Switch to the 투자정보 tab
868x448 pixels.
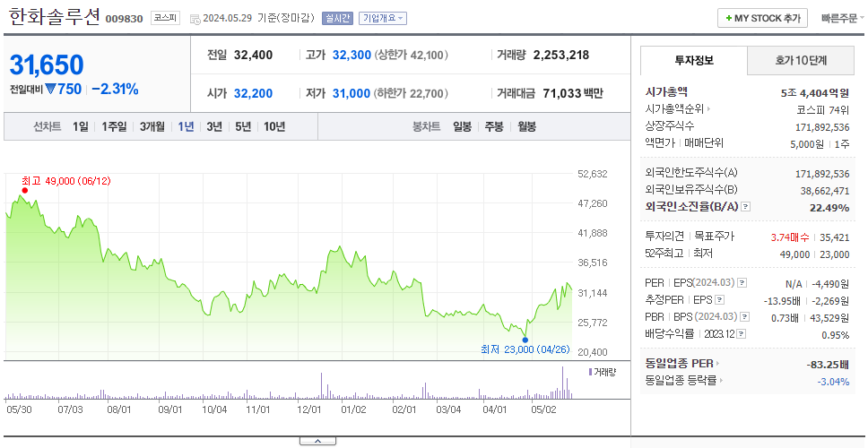pos(694,61)
